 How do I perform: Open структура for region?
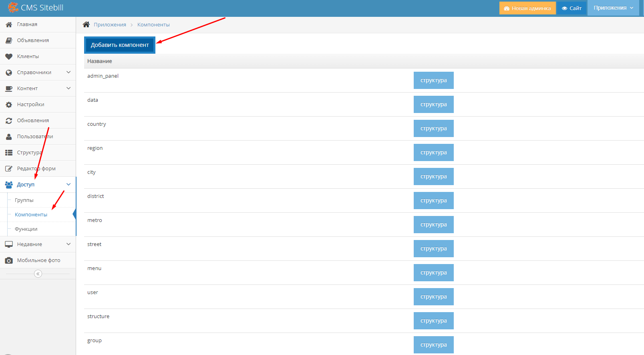(x=434, y=153)
